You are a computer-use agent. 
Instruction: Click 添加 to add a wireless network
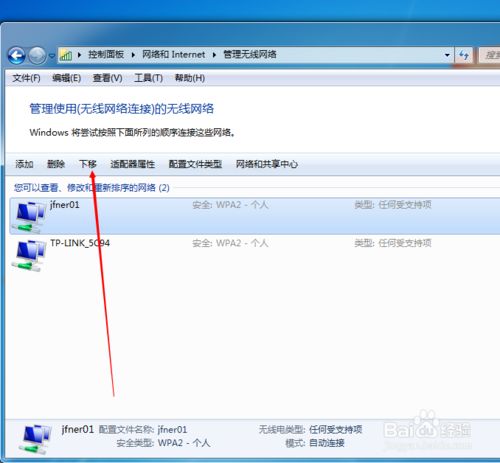point(24,164)
